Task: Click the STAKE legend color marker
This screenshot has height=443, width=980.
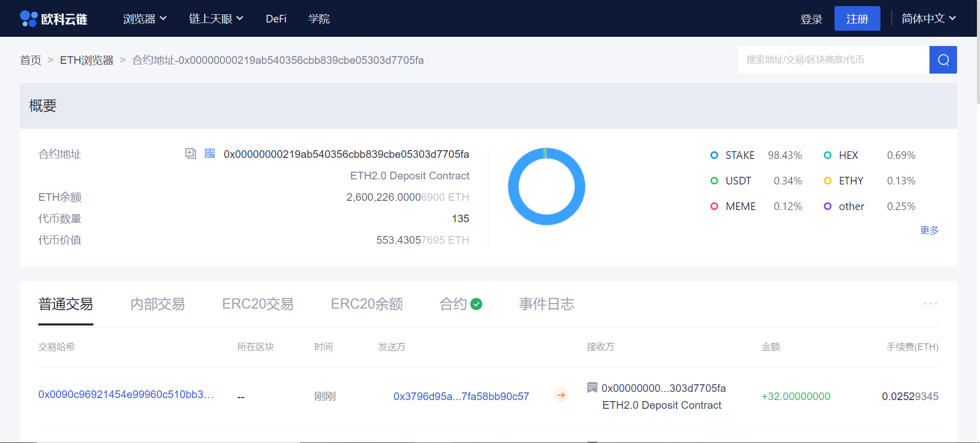Action: [715, 155]
